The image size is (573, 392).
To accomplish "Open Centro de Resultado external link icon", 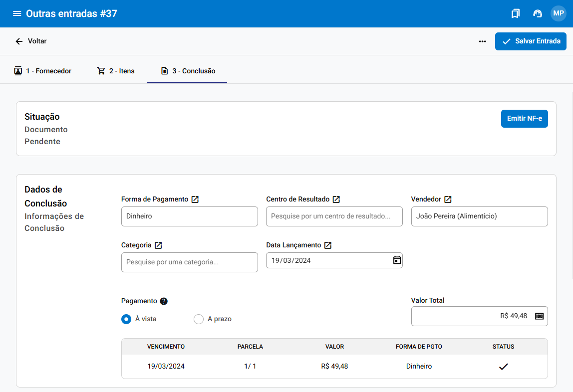I will point(336,199).
